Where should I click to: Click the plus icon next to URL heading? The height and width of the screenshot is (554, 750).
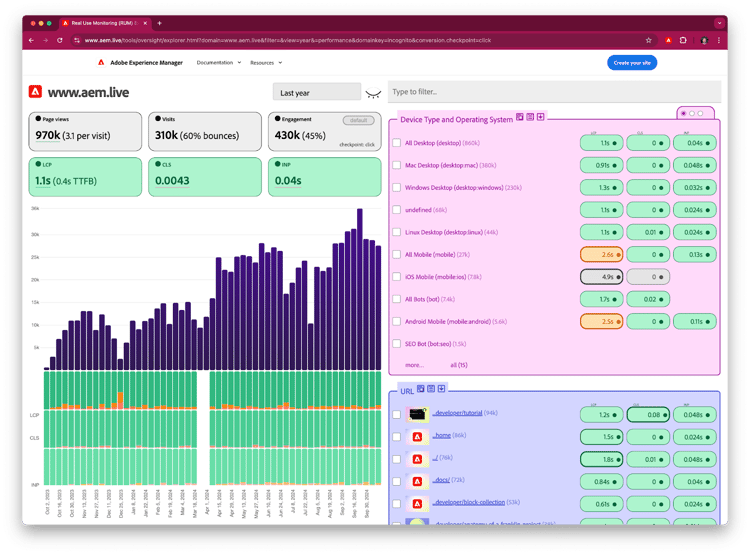point(441,389)
